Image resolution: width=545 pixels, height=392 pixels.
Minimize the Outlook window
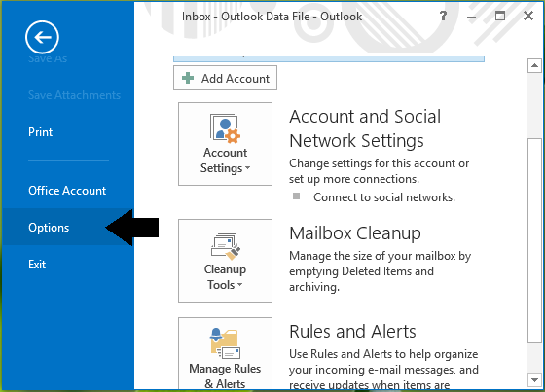click(471, 17)
